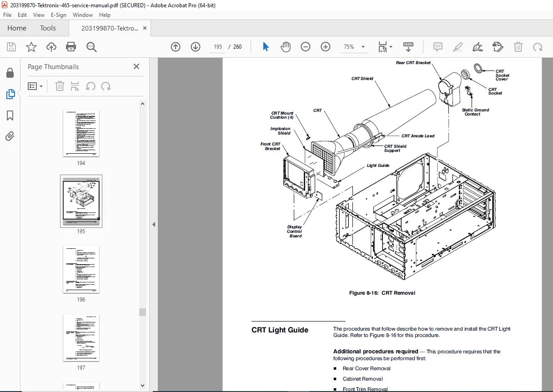Click the Save file icon
Image resolution: width=553 pixels, height=392 pixels.
coord(11,47)
